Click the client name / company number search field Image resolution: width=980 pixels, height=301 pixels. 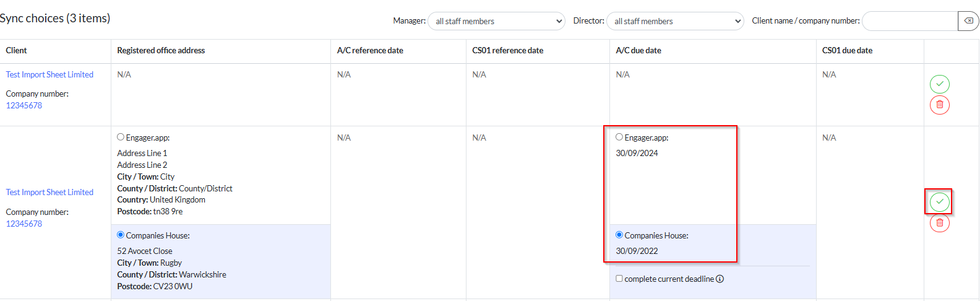pyautogui.click(x=909, y=21)
